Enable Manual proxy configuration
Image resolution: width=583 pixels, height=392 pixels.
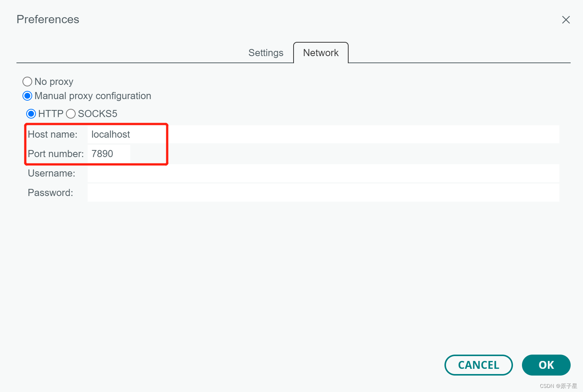27,96
